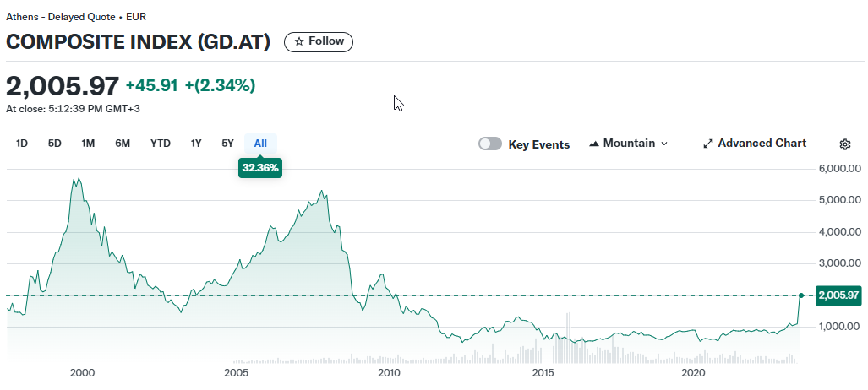Screen dimensions: 868x390
Task: Click the 2015 x-axis year label
Action: (x=543, y=373)
